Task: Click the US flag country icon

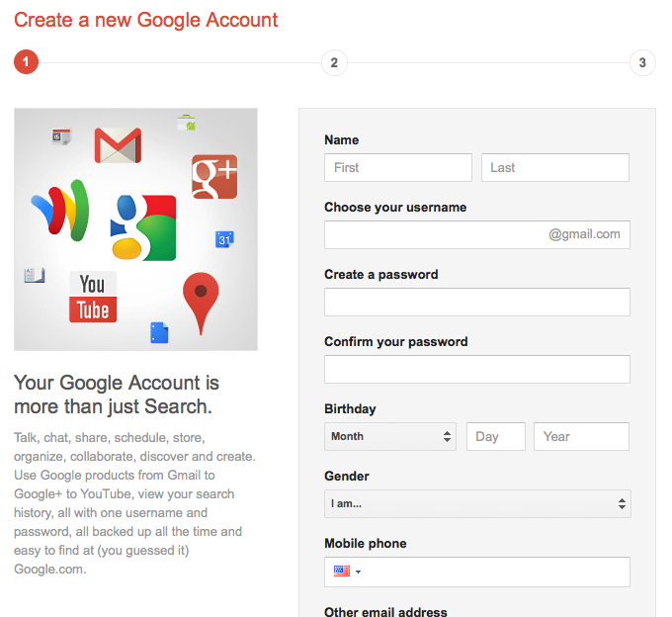Action: (342, 572)
